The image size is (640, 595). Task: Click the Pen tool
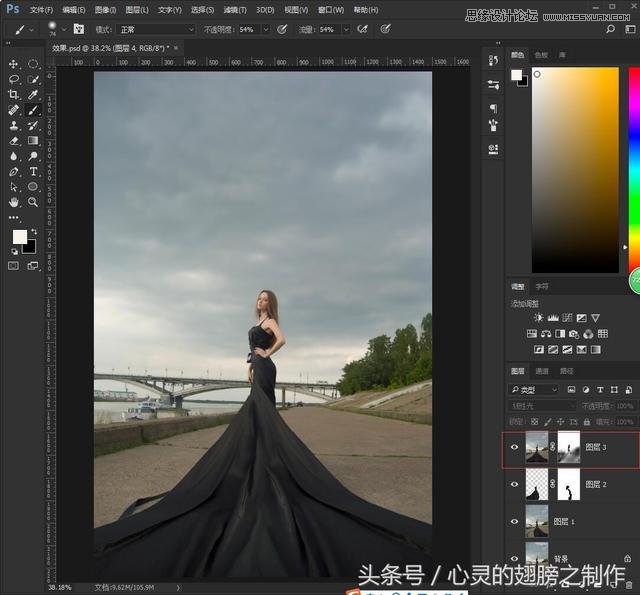(x=14, y=172)
